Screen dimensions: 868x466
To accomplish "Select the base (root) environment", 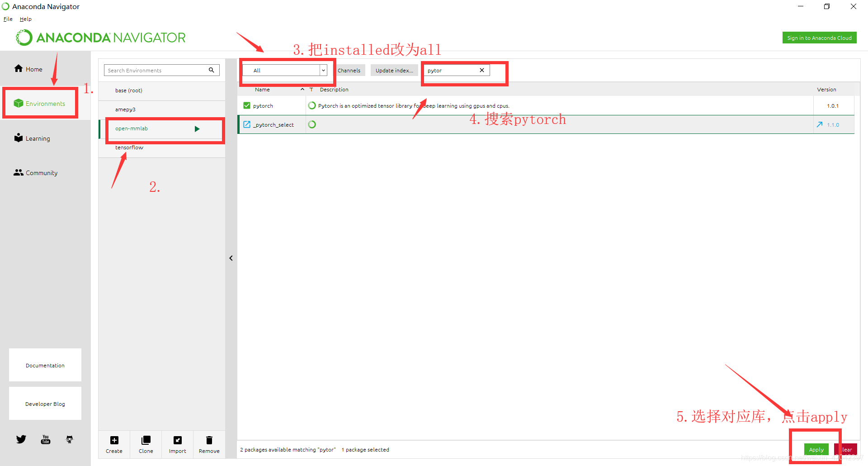I will pyautogui.click(x=162, y=90).
